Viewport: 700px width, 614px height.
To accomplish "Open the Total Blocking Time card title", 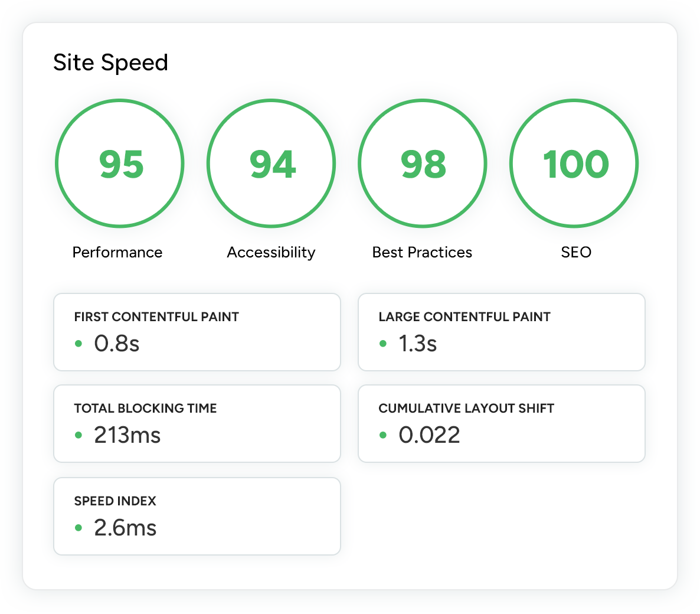I will point(145,409).
